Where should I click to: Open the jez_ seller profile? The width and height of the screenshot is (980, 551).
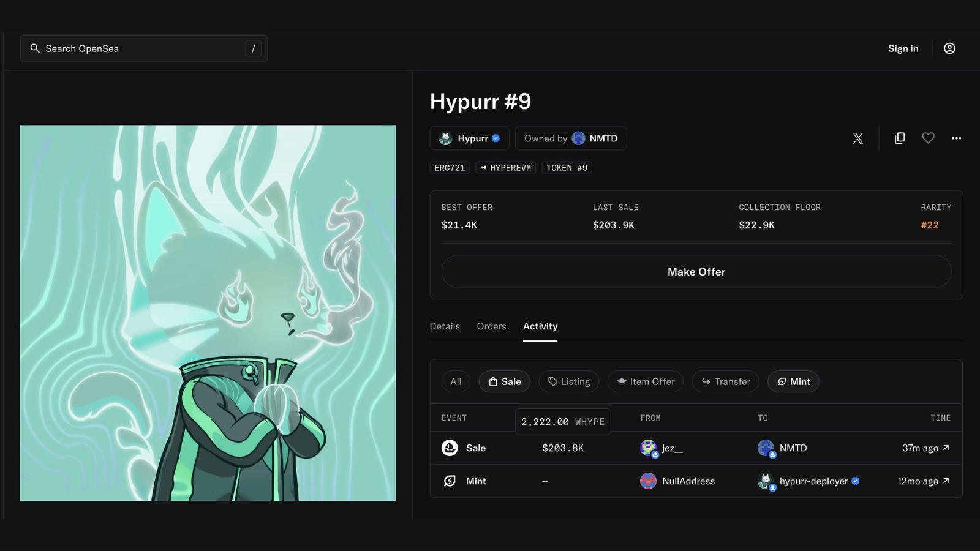click(x=673, y=448)
